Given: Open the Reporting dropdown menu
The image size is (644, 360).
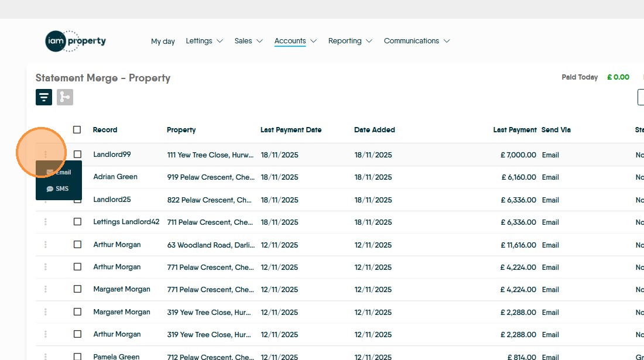Looking at the screenshot, I should click(350, 41).
